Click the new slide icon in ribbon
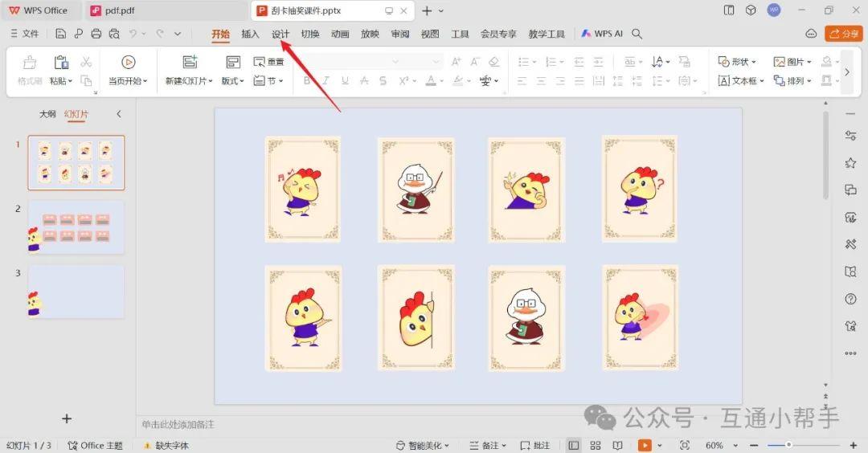This screenshot has width=868, height=453. (x=190, y=63)
